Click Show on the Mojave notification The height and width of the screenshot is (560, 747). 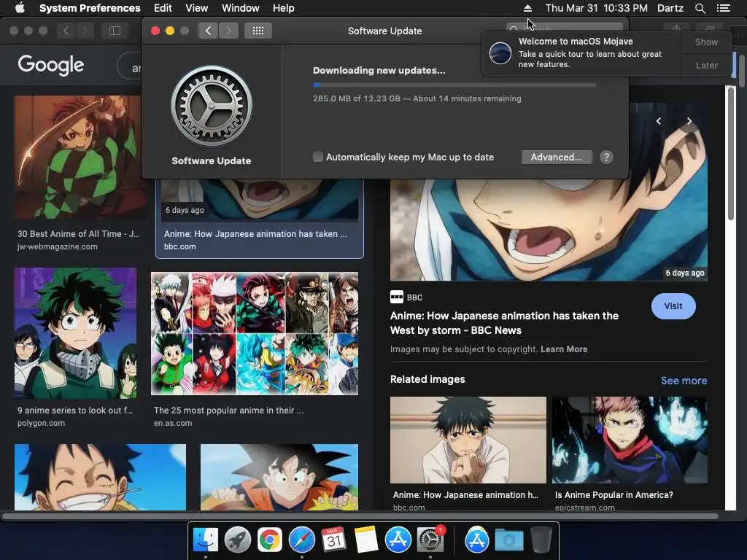(706, 42)
